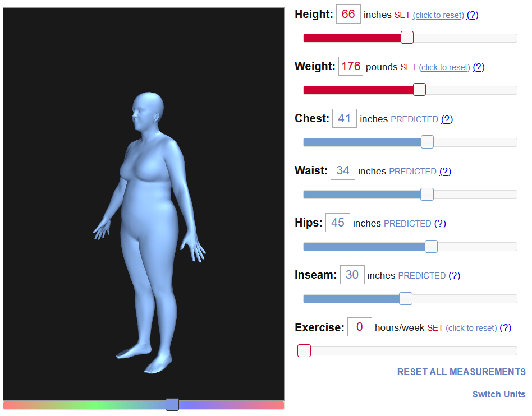The width and height of the screenshot is (532, 416).
Task: Reset the Exercise value via click to reset
Action: pos(471,328)
